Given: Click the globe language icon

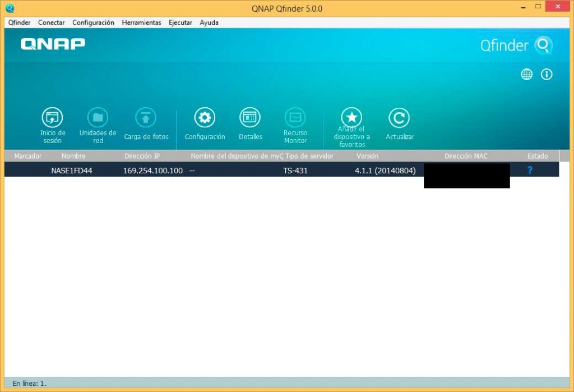Looking at the screenshot, I should (x=527, y=75).
